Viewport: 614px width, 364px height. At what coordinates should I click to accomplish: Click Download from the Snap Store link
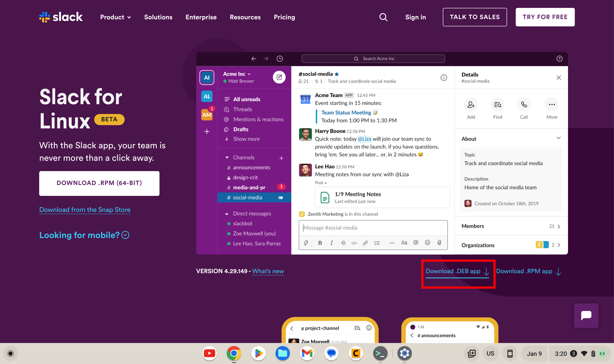[x=84, y=209]
